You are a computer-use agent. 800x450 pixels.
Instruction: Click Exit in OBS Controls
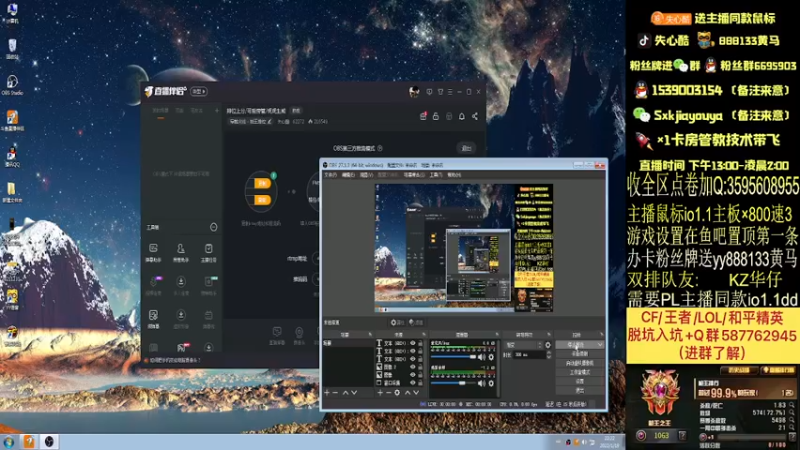(x=580, y=390)
